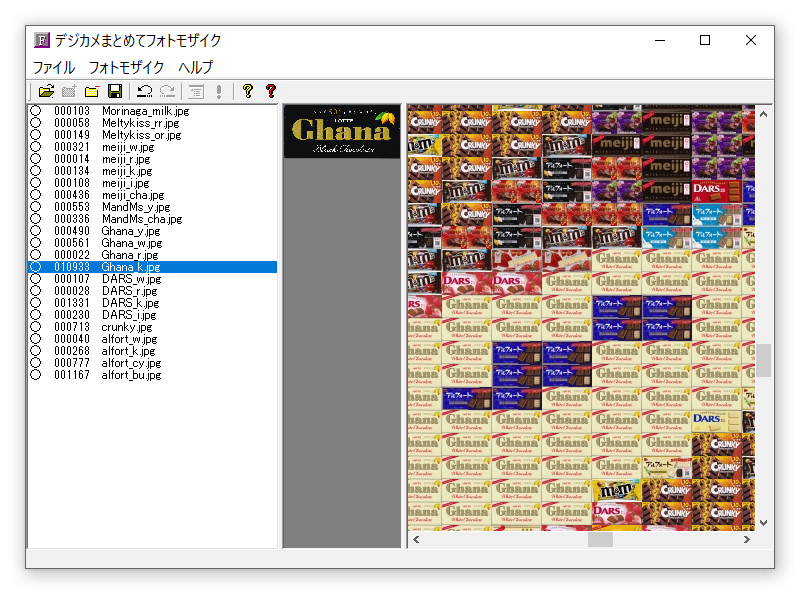Click the circle beside meiji_w.jpg

pos(35,147)
